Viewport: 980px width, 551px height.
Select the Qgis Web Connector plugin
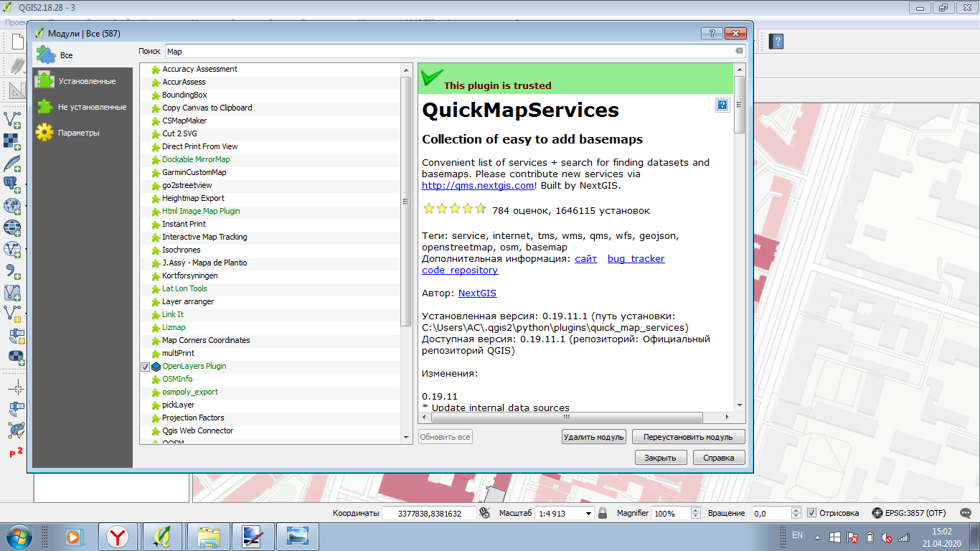coord(197,431)
